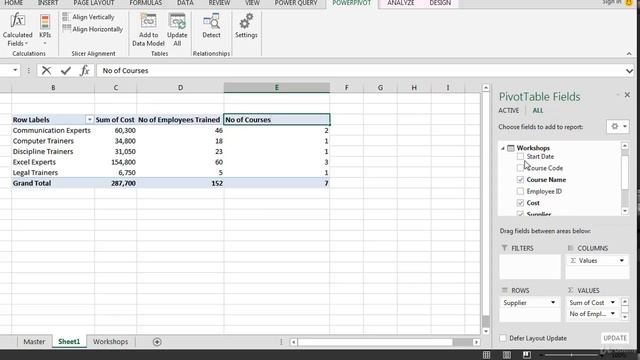This screenshot has width=640, height=360.
Task: Click Align Horizontally slicer option
Action: pos(93,29)
